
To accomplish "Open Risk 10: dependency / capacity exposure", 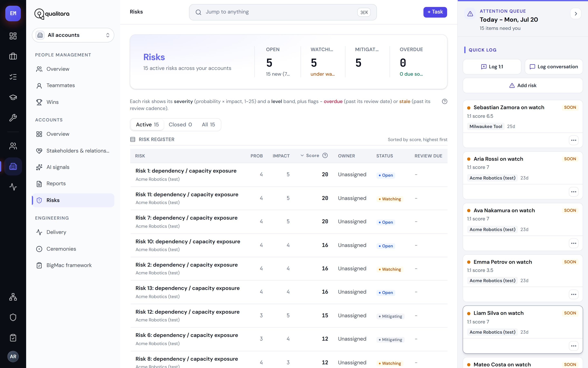I will click(x=188, y=241).
